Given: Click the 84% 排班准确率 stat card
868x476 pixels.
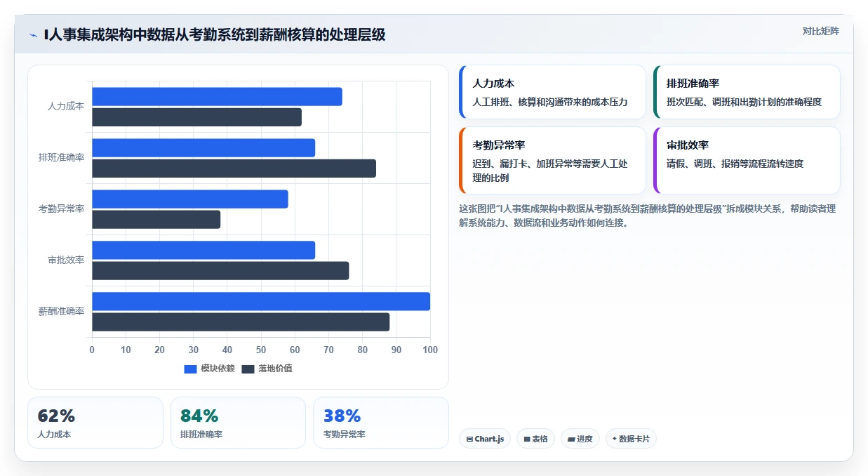Looking at the screenshot, I should click(238, 423).
